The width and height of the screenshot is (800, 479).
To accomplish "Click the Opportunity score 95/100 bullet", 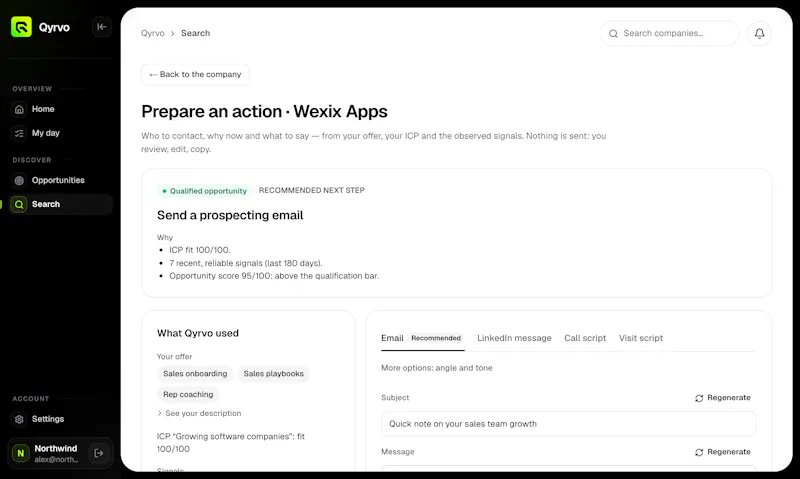I will point(274,276).
